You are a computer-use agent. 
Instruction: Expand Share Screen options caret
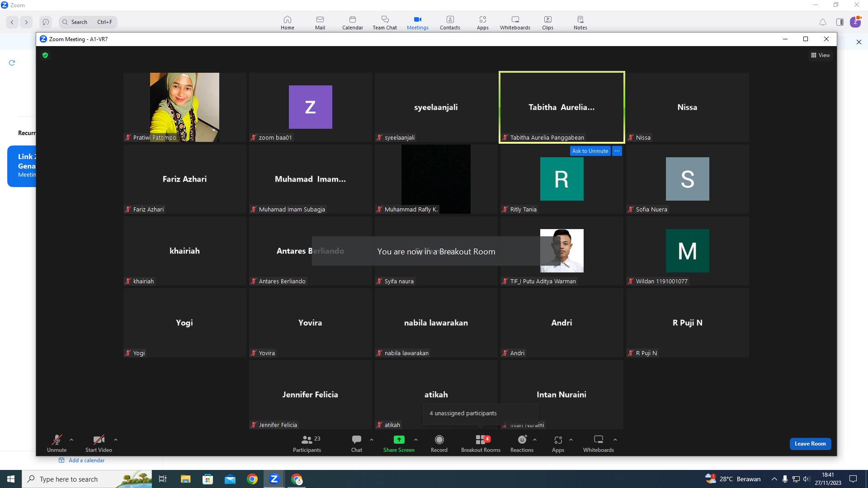[x=416, y=440]
